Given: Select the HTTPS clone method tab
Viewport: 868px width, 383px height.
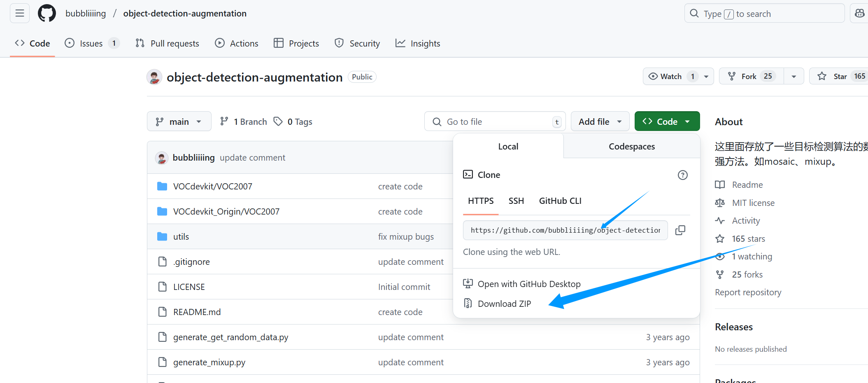Looking at the screenshot, I should 481,201.
